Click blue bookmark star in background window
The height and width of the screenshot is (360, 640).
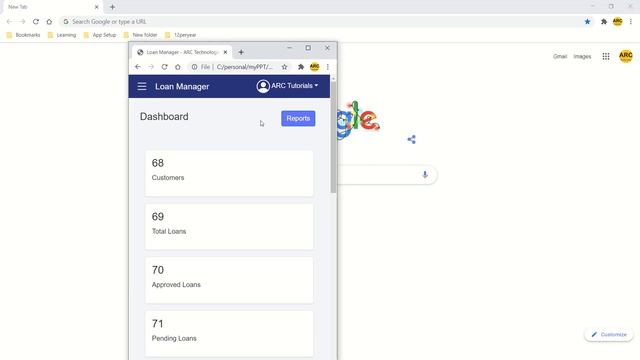587,22
